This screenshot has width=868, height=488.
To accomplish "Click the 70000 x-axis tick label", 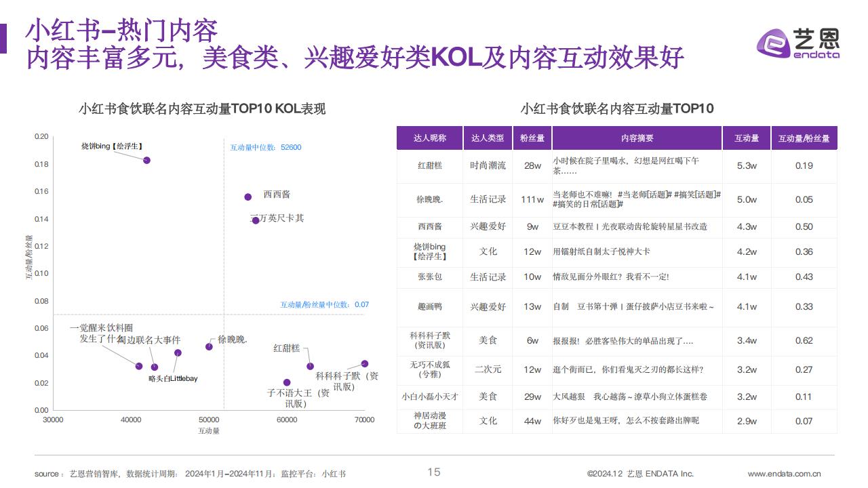I will (x=364, y=420).
